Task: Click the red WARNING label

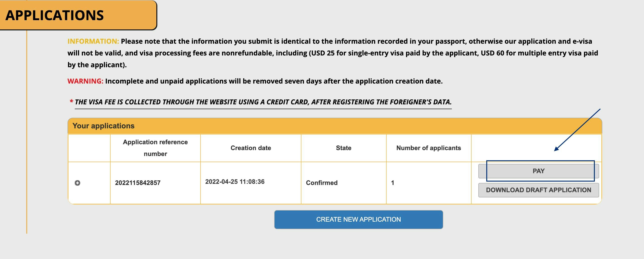Action: (x=85, y=81)
